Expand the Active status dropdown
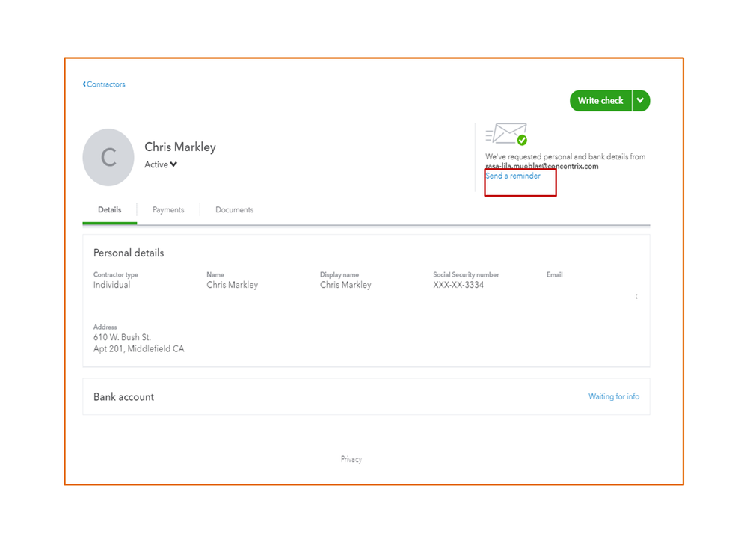747x560 pixels. click(x=161, y=164)
